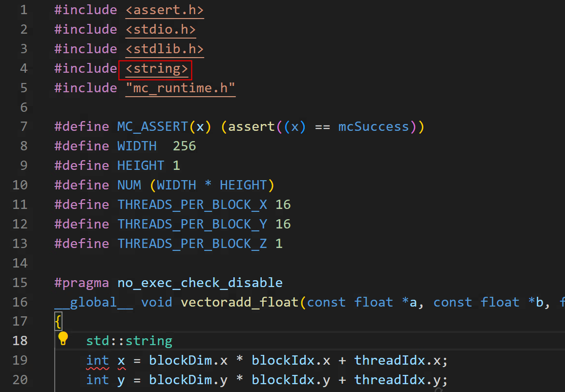
Task: Click the yellow lightbulb quick-fix icon
Action: pos(63,338)
